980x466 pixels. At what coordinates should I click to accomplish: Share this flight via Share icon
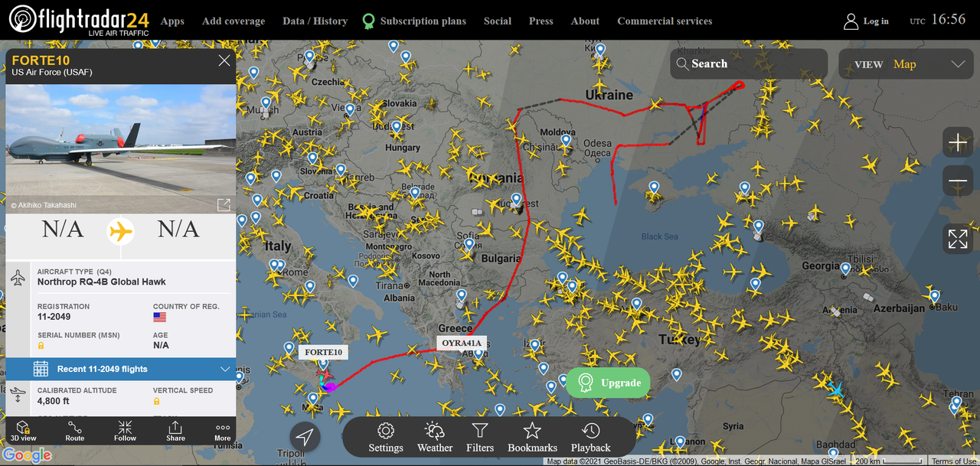pos(175,431)
